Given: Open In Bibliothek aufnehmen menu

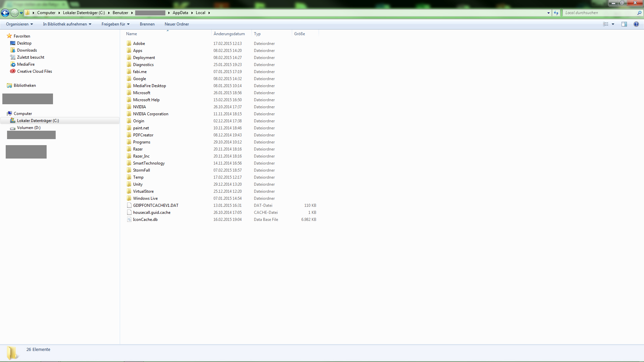Looking at the screenshot, I should (67, 24).
